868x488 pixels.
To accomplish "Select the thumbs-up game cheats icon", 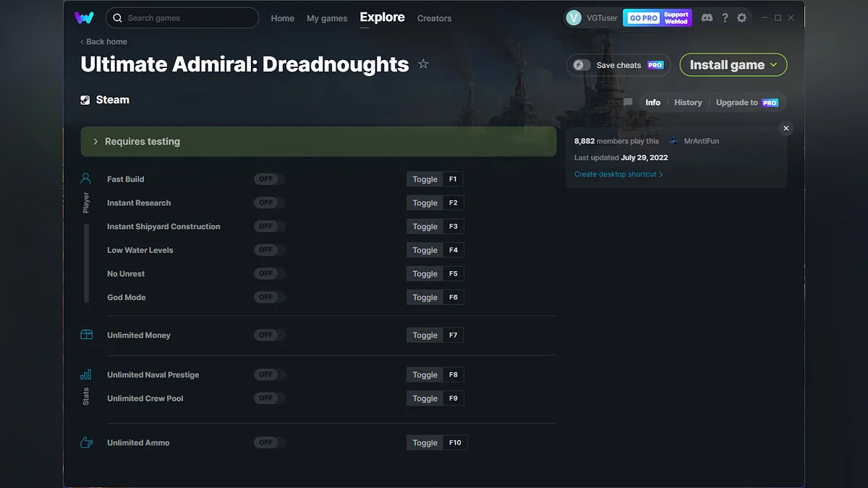I will click(86, 442).
